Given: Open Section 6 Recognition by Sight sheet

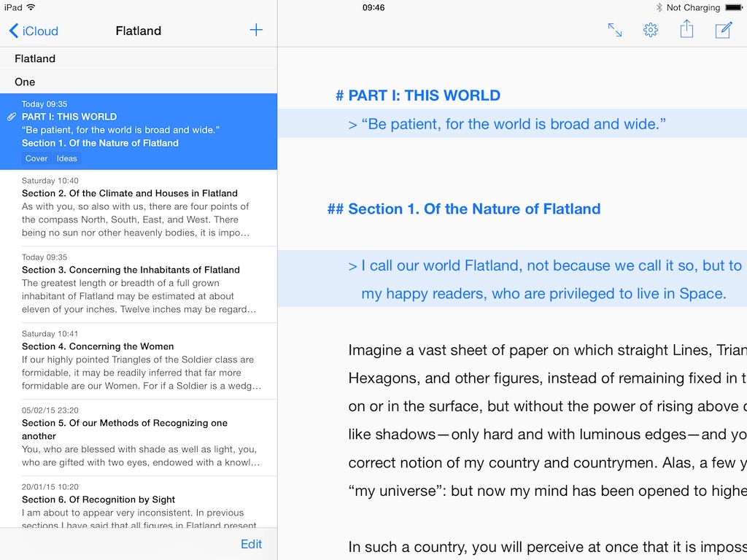Looking at the screenshot, I should [x=139, y=502].
